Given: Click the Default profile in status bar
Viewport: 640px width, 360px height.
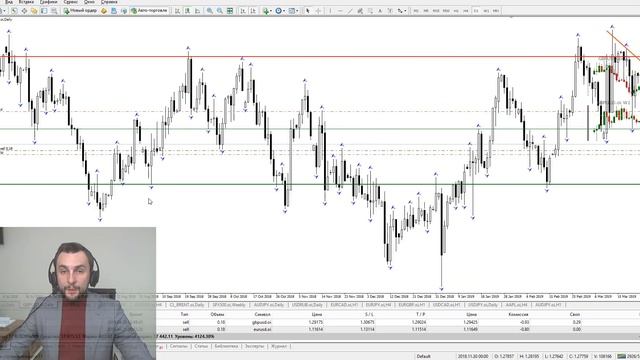Looking at the screenshot, I should click(x=423, y=356).
